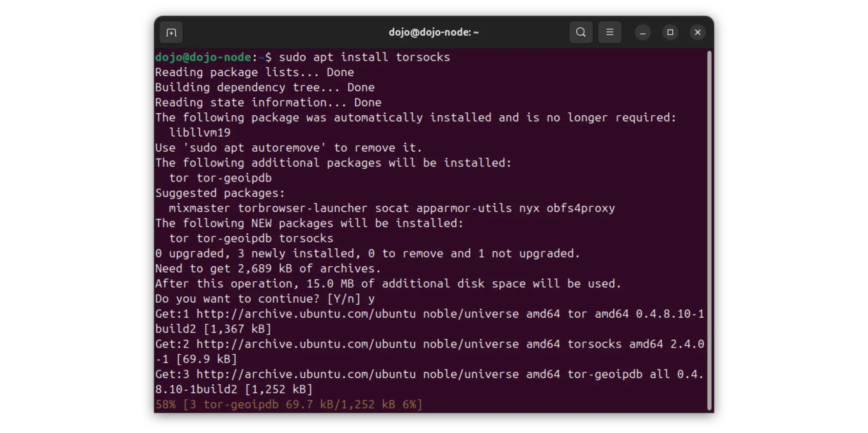This screenshot has width=868, height=433.
Task: Click the libllvm19 package name
Action: click(x=200, y=133)
